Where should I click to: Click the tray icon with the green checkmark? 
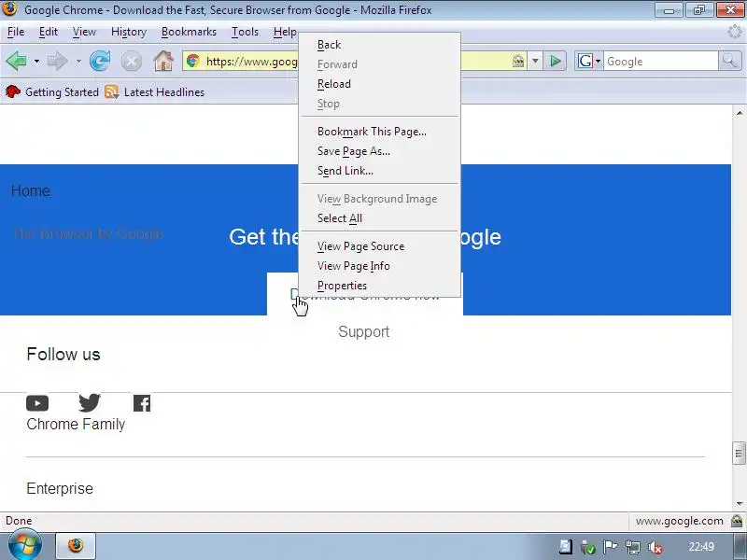588,547
